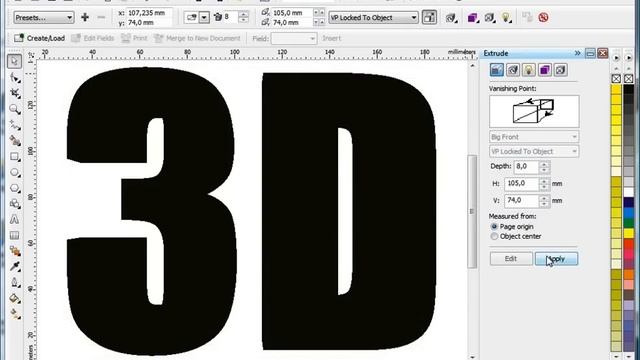Expand Extrude docker double-chevron arrow
Viewport: 640px width, 360px height.
coord(578,53)
